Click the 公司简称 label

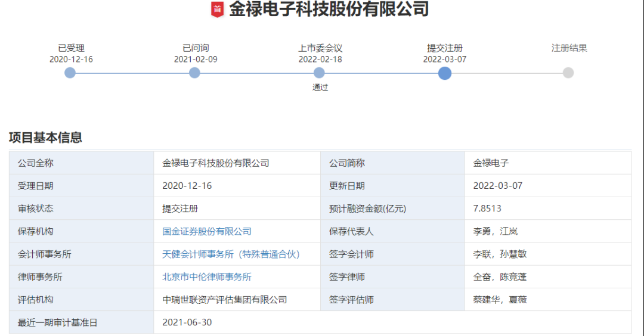[x=347, y=163]
